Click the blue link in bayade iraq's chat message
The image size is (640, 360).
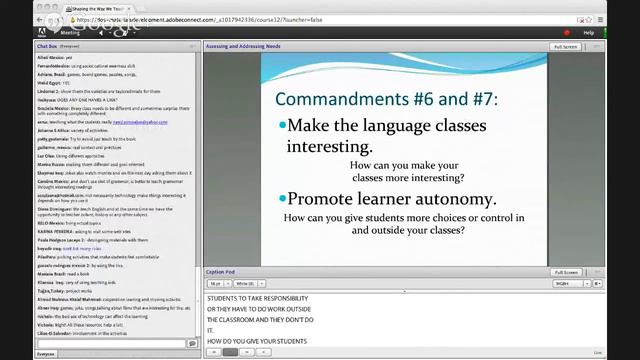(82, 249)
